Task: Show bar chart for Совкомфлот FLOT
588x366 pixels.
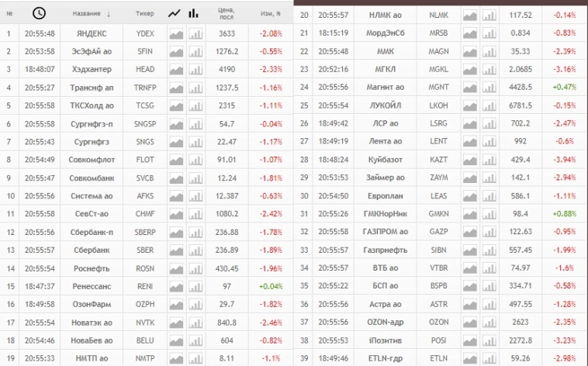Action: point(195,160)
